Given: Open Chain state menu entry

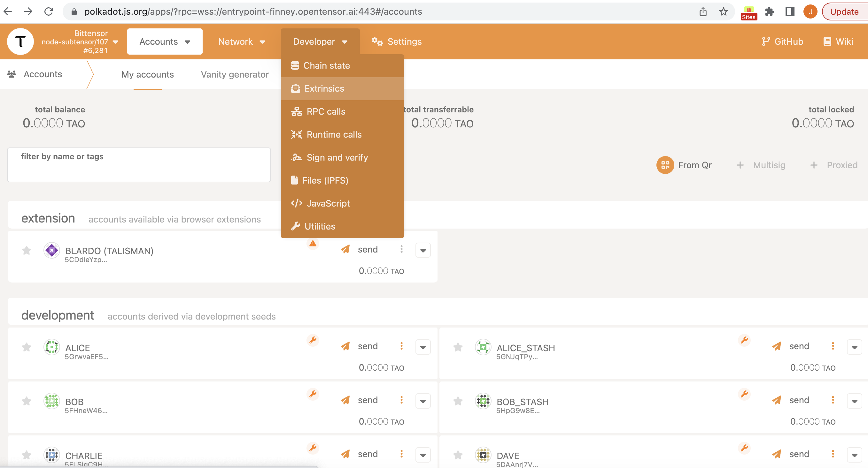Looking at the screenshot, I should pyautogui.click(x=326, y=65).
